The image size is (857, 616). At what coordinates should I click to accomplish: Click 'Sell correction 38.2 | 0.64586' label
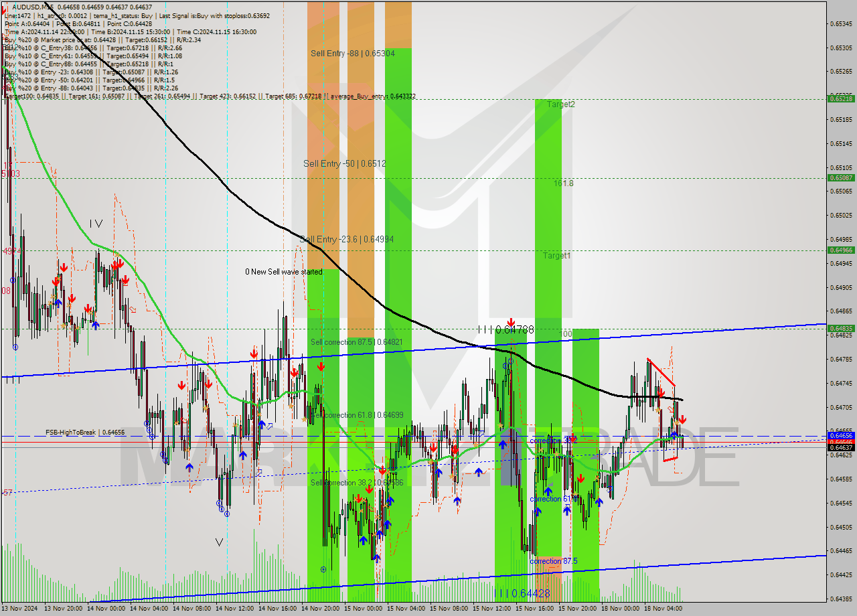(x=356, y=482)
